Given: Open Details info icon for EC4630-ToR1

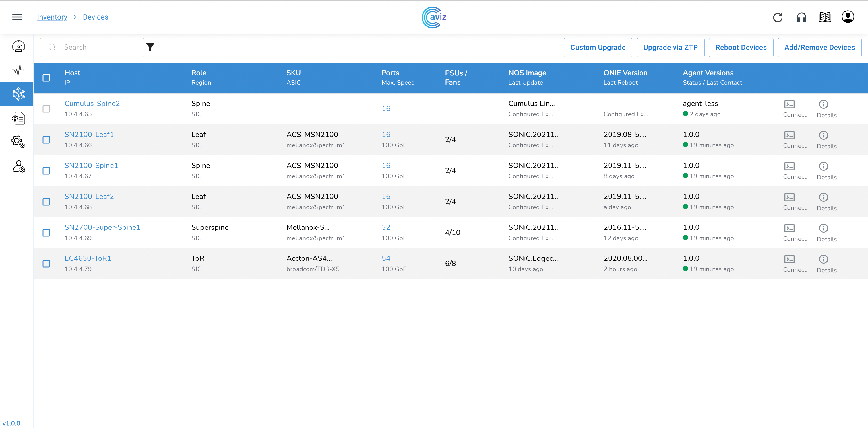Looking at the screenshot, I should (x=823, y=259).
